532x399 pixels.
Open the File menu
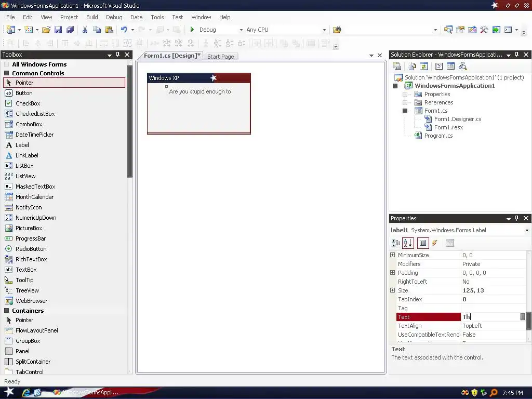pyautogui.click(x=10, y=17)
